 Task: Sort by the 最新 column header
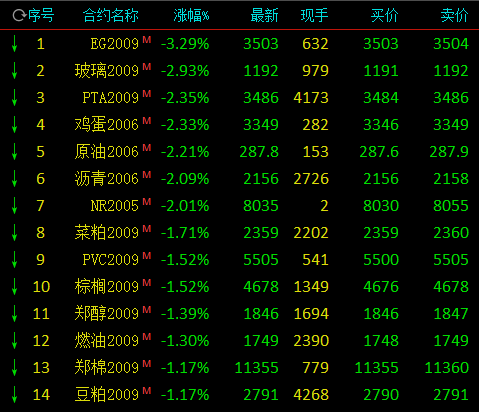pyautogui.click(x=264, y=15)
